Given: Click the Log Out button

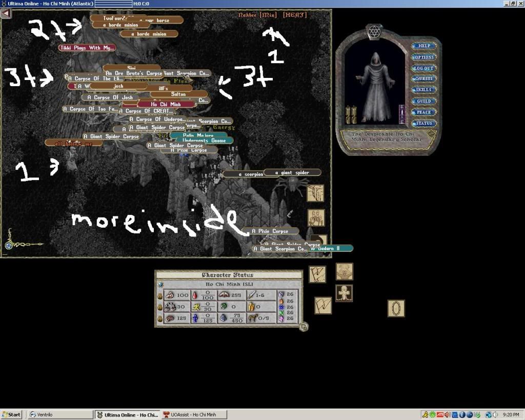Looking at the screenshot, I should [424, 68].
